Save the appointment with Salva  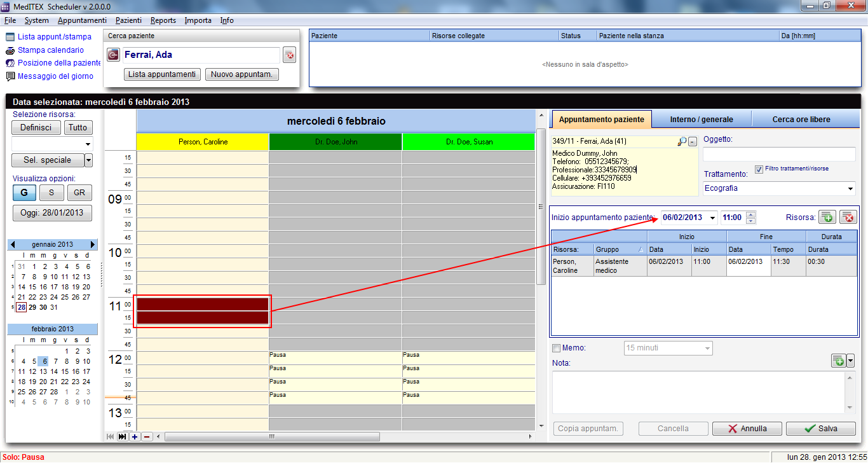coord(821,429)
